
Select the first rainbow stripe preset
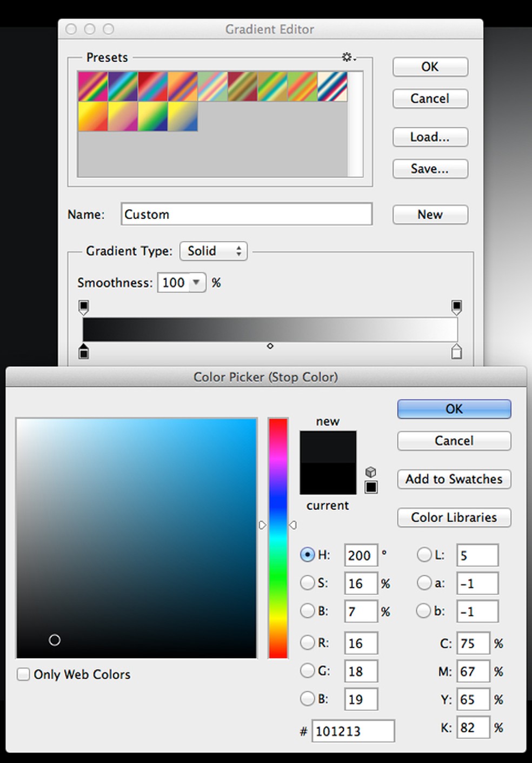pos(92,87)
